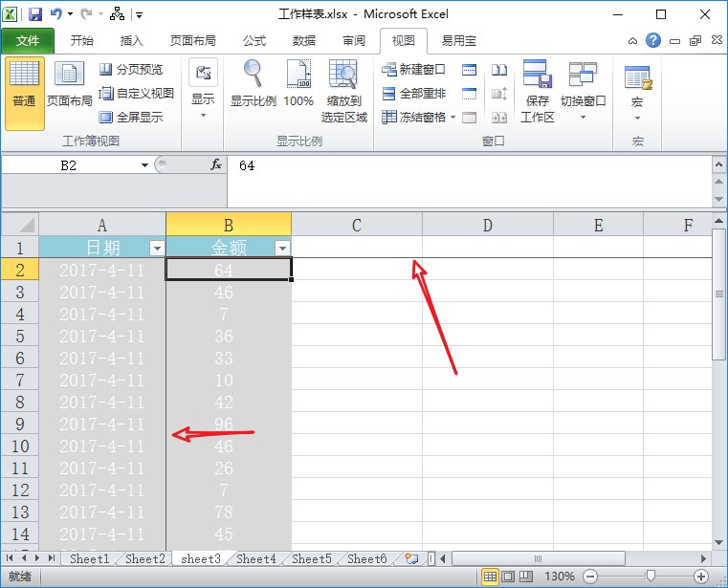The width and height of the screenshot is (728, 588).
Task: Click 新建窗口 new window
Action: [x=413, y=70]
